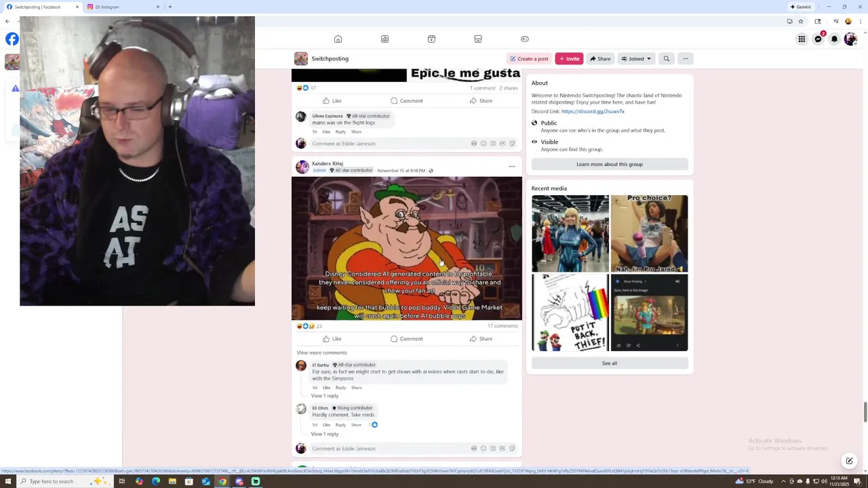Open the Pro choice image in Recent media
The image size is (868, 488).
click(x=649, y=233)
